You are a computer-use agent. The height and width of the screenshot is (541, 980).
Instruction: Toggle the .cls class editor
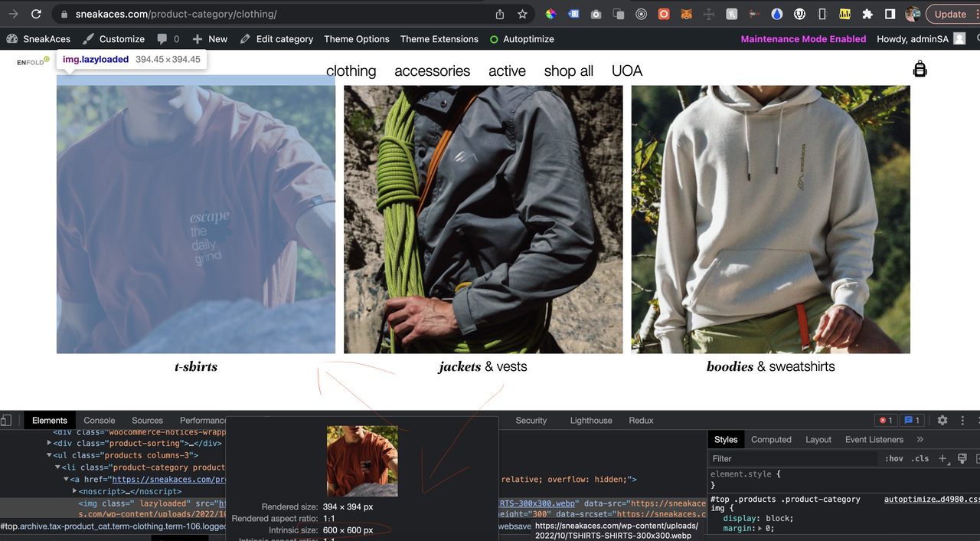[x=920, y=458]
